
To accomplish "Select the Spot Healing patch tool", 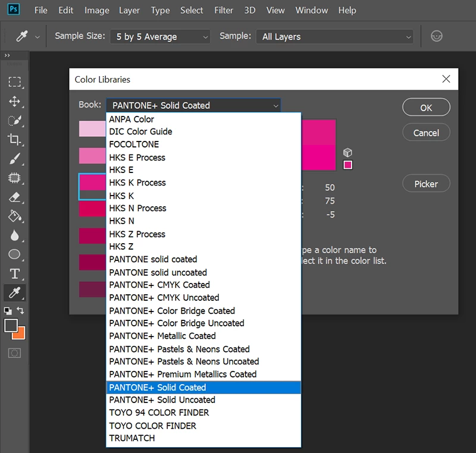I will click(14, 178).
